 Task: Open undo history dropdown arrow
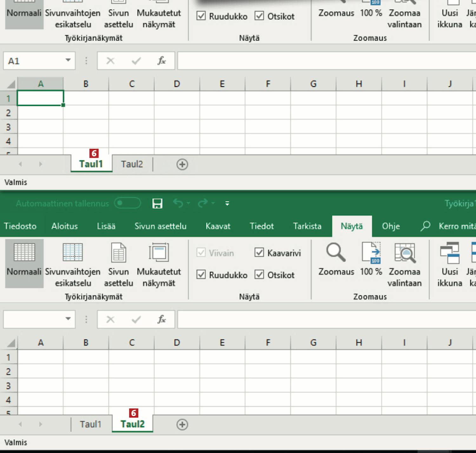pos(188,203)
